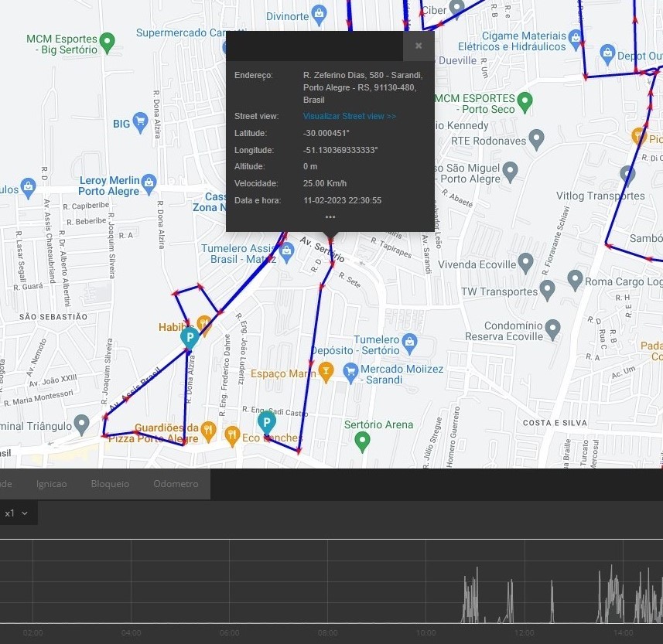Click the Vivenda Ecoville location pin
The image size is (663, 644).
pyautogui.click(x=526, y=263)
